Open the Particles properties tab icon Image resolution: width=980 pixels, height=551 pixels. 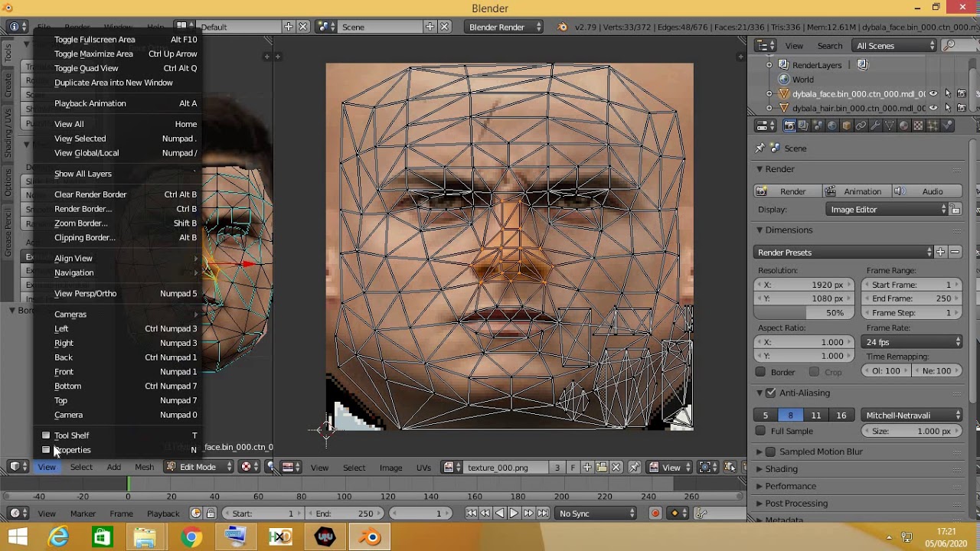(933, 126)
